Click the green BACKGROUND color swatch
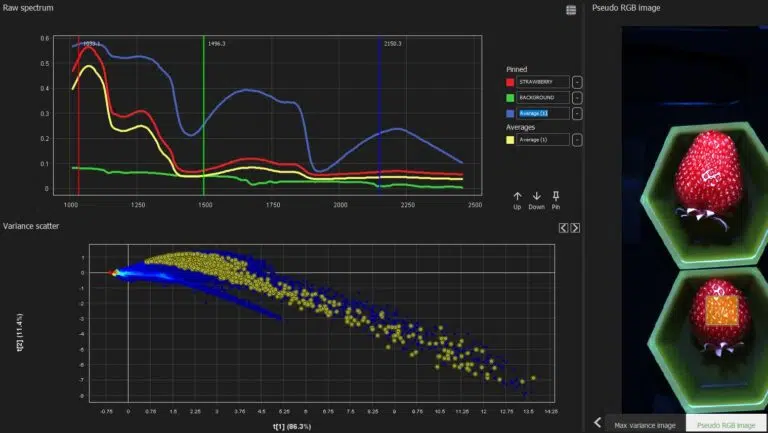This screenshot has width=768, height=433. coord(510,98)
